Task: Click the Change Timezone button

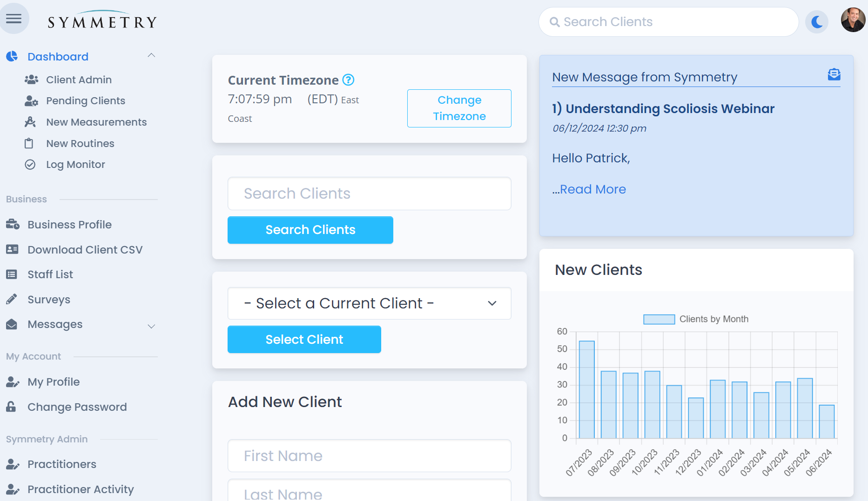Action: coord(459,108)
